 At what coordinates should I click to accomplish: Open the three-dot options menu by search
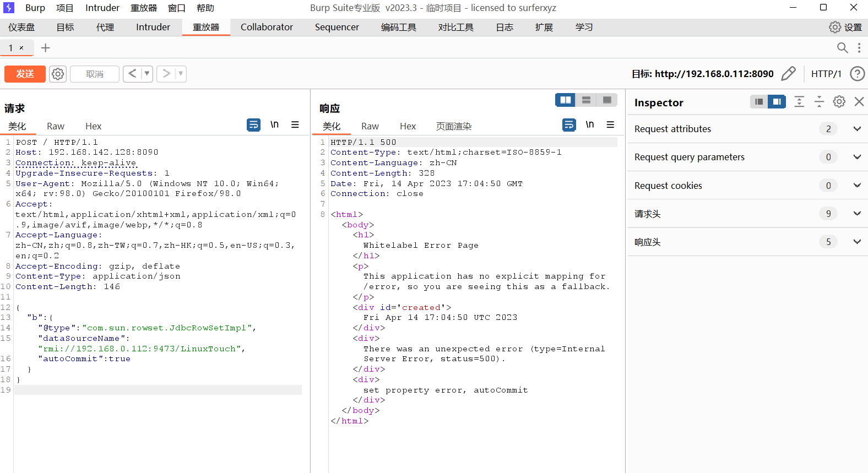pos(859,48)
